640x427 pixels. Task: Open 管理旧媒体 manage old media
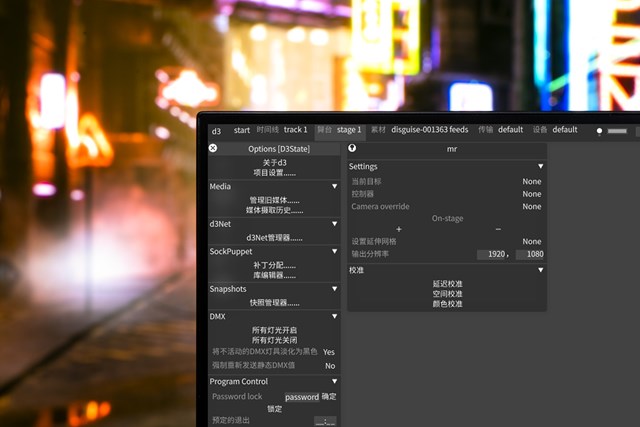(274, 200)
